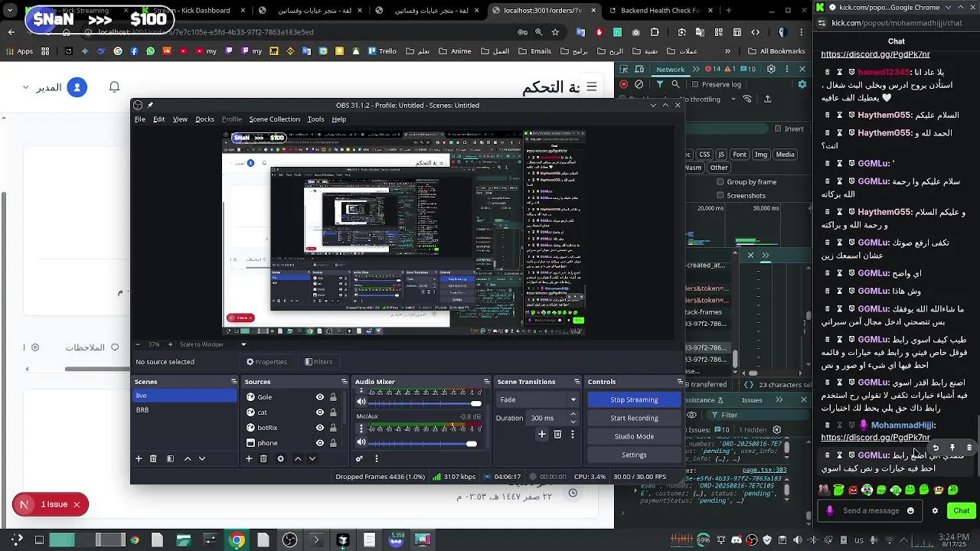980x551 pixels.
Task: Remove selected scene with Scenes trash icon
Action: click(153, 458)
